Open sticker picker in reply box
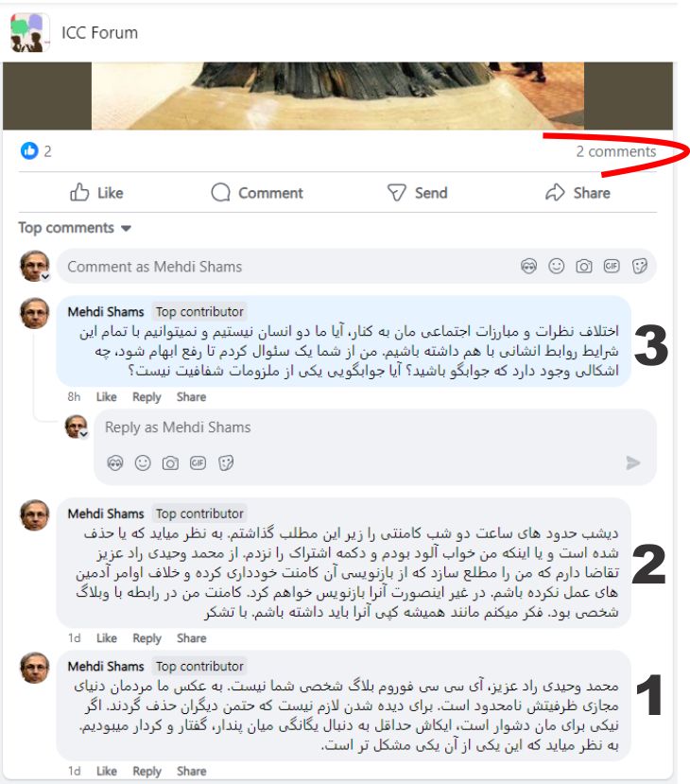 point(226,463)
